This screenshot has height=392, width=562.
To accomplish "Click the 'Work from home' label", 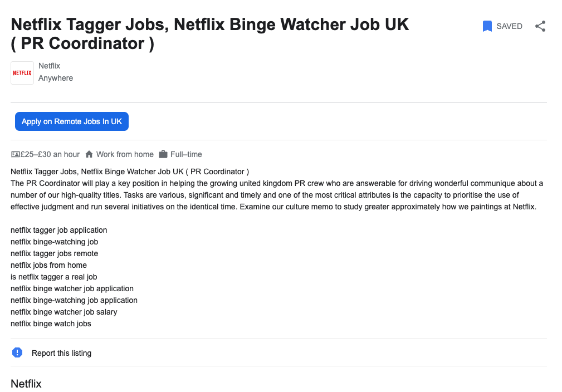I will click(124, 154).
